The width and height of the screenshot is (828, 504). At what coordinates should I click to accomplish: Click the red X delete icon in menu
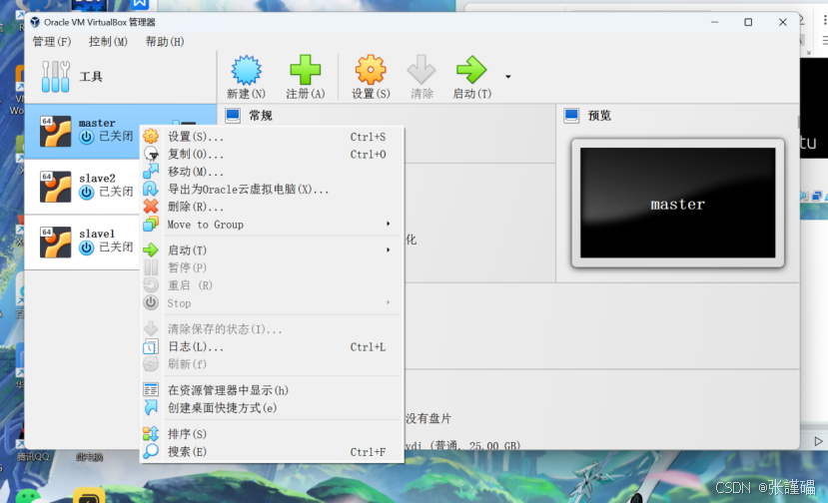coord(151,207)
